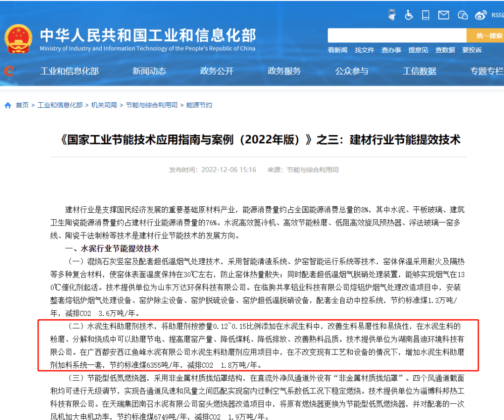Open the wheelchair accessibility mode icon
The width and height of the screenshot is (504, 420).
tap(409, 15)
